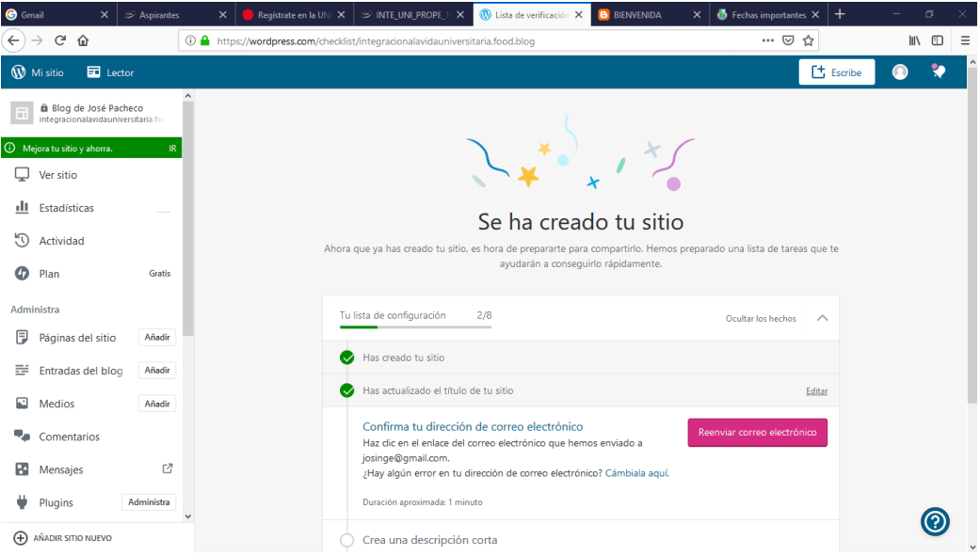This screenshot has width=980, height=556.
Task: Open the address bar page actions menu
Action: tap(768, 40)
